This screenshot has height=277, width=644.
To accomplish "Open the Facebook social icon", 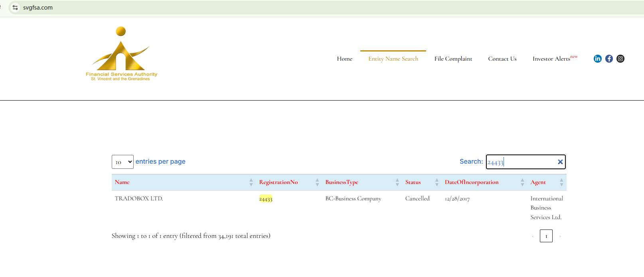I will click(609, 59).
